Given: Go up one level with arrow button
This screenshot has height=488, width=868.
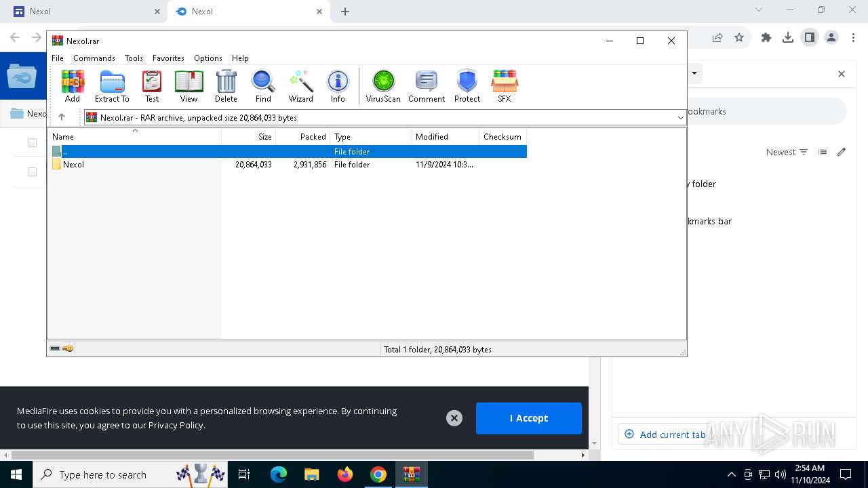Looking at the screenshot, I should click(x=62, y=117).
